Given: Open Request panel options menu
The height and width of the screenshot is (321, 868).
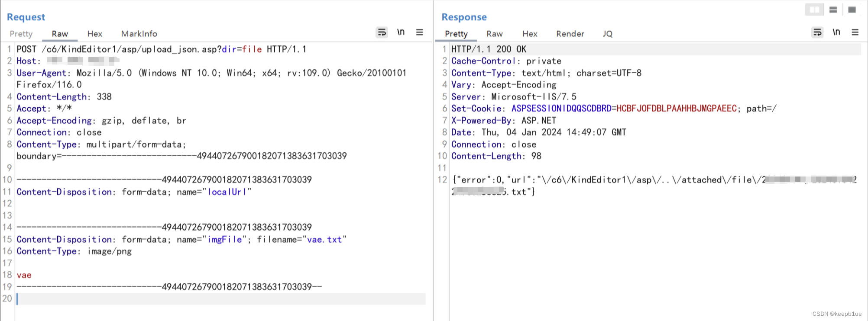Looking at the screenshot, I should (x=419, y=32).
